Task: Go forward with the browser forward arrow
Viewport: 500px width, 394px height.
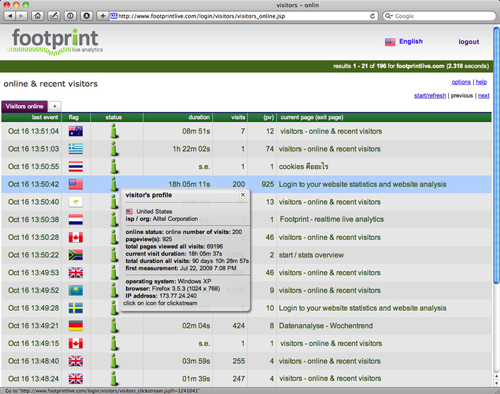Action: [21, 16]
